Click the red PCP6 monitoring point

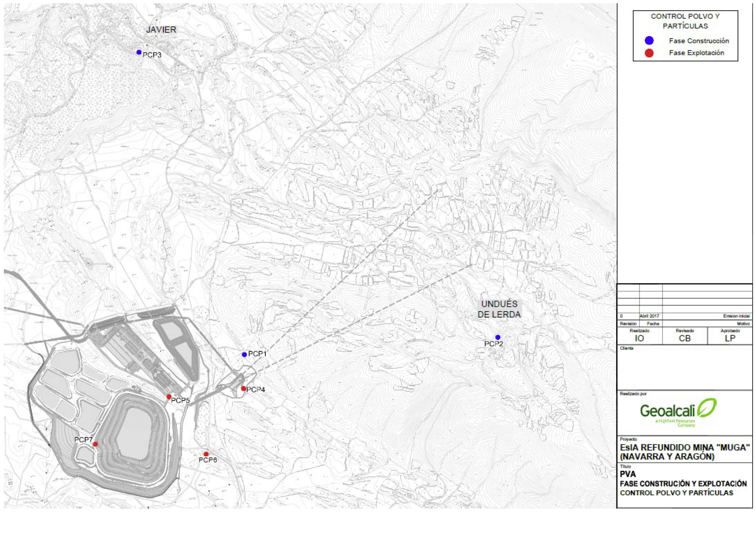click(x=206, y=454)
